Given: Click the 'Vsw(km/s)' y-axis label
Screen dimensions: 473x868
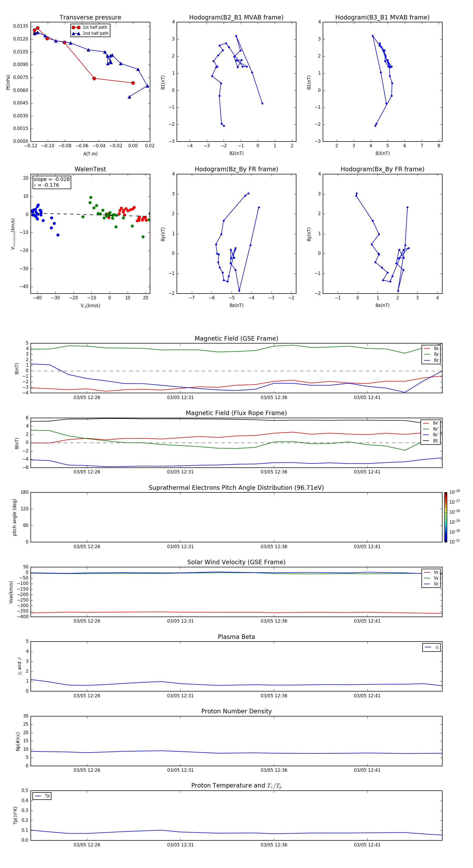Looking at the screenshot, I should coord(11,592).
